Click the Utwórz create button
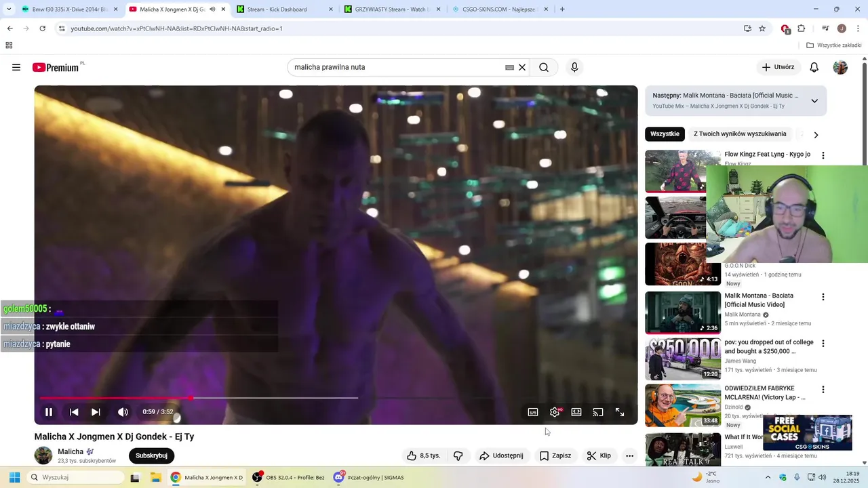 (778, 67)
